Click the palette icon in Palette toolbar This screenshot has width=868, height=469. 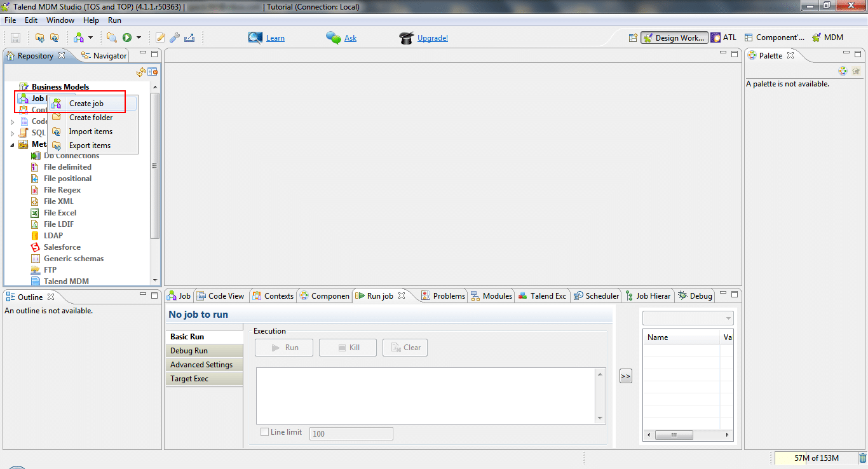843,71
